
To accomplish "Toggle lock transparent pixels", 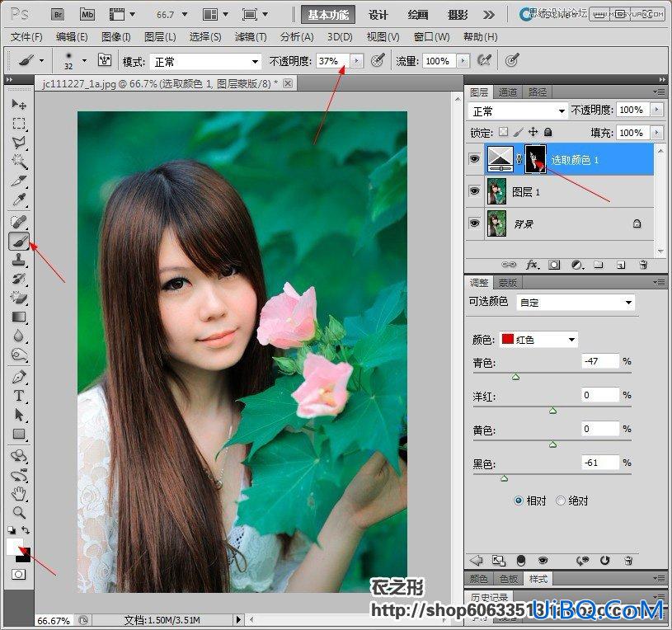I will [x=504, y=132].
